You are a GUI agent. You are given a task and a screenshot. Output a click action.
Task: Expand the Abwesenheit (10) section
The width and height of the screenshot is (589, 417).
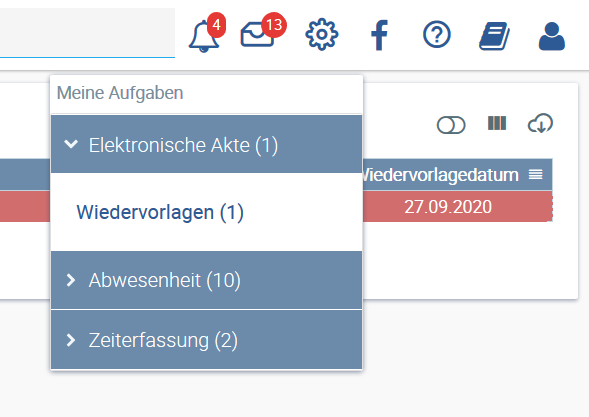tap(207, 280)
